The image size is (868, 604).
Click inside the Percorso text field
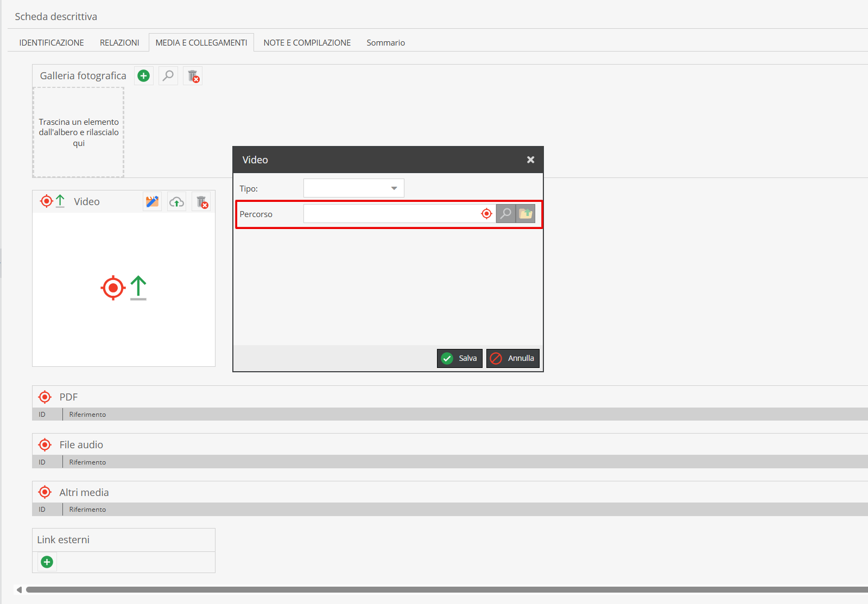pyautogui.click(x=391, y=214)
